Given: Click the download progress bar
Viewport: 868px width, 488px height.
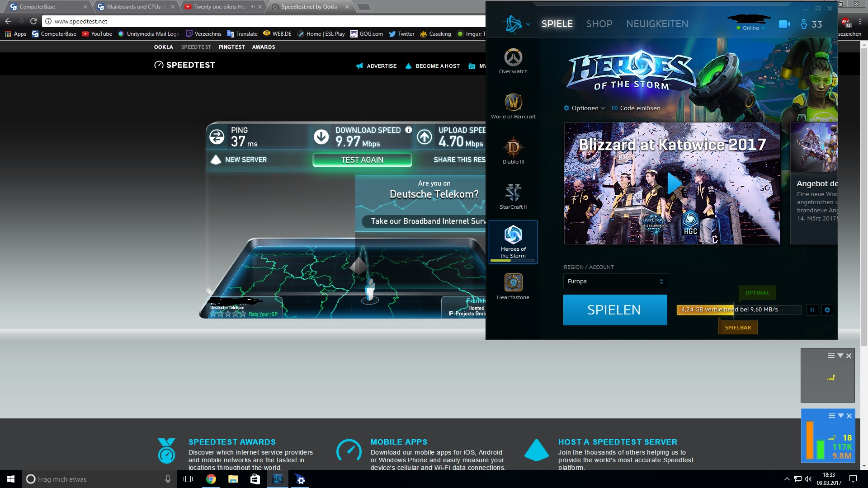Looking at the screenshot, I should pyautogui.click(x=739, y=310).
